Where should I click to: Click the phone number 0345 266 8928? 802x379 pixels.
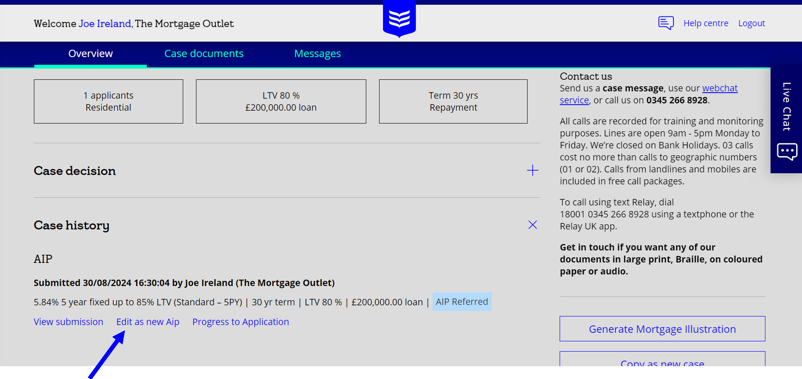(x=677, y=100)
